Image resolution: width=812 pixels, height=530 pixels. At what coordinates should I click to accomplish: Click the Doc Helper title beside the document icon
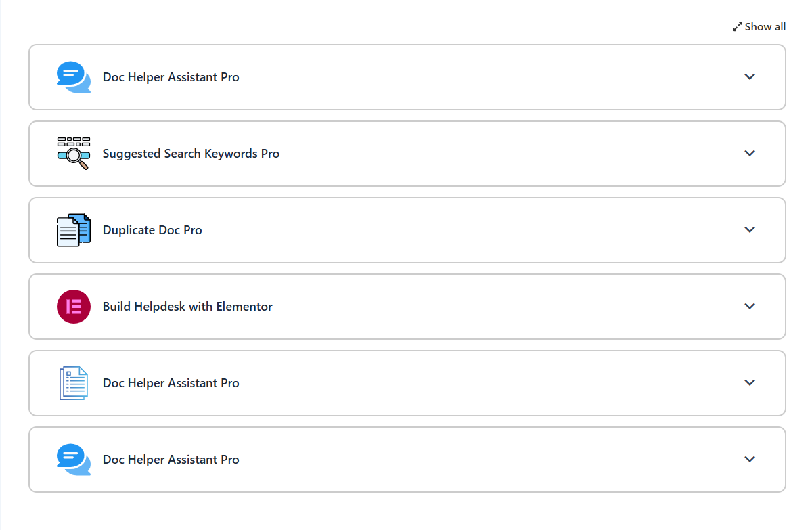tap(171, 383)
